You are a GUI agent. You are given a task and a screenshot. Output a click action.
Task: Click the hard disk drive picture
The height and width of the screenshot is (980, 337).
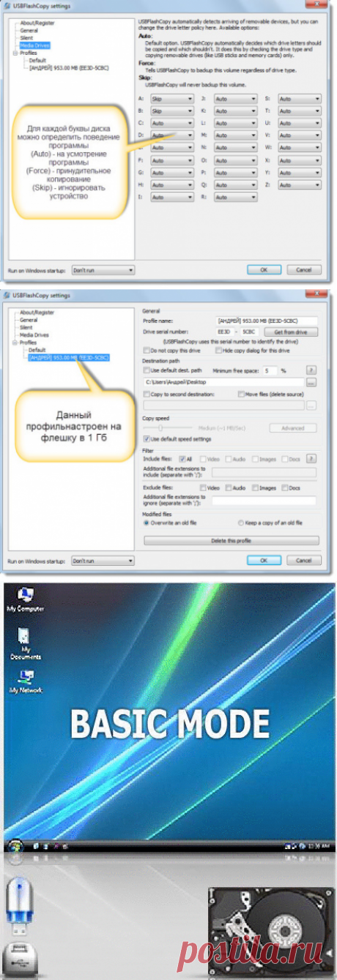pyautogui.click(x=272, y=932)
